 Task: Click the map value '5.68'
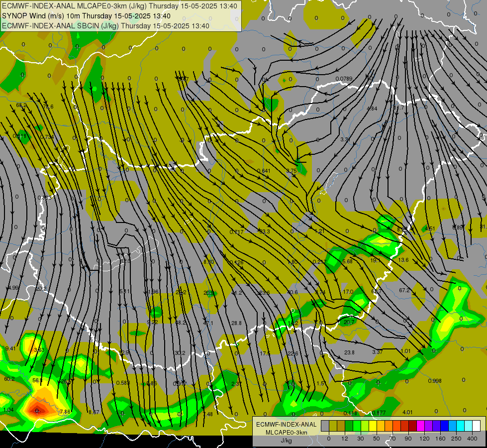(347, 261)
